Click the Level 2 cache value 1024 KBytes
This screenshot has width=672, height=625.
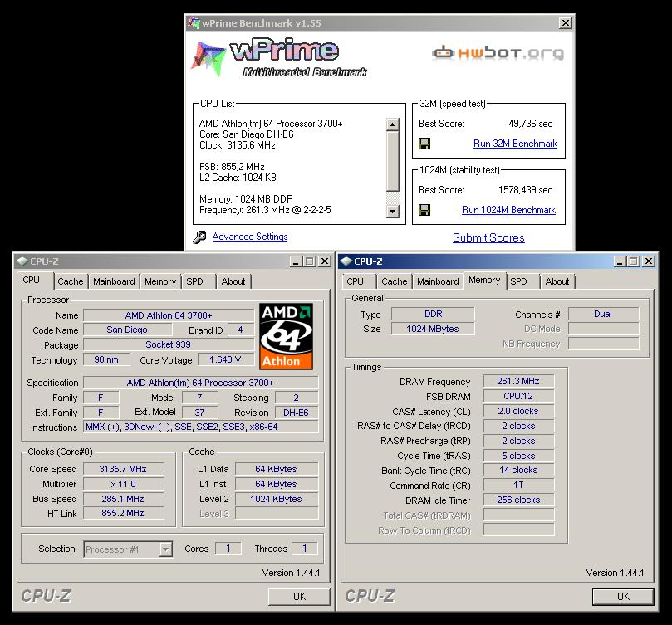[x=277, y=499]
